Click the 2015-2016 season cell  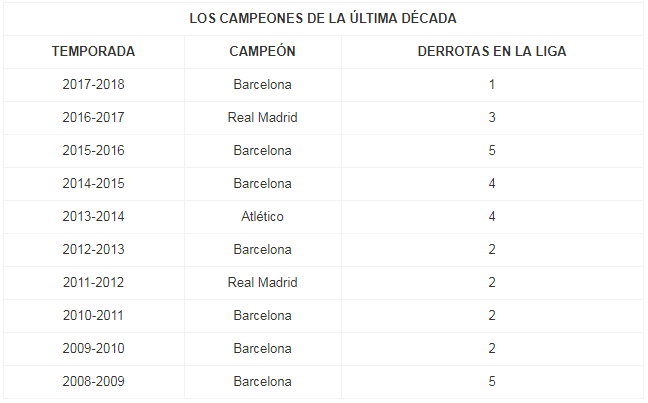[93, 150]
